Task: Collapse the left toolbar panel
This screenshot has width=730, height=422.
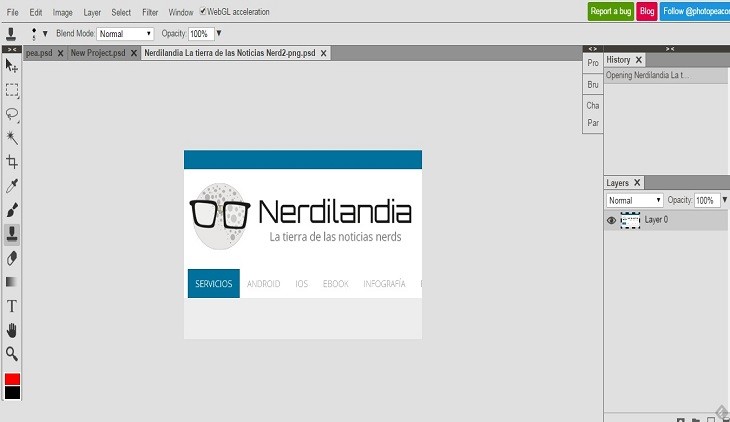Action: tap(12, 49)
